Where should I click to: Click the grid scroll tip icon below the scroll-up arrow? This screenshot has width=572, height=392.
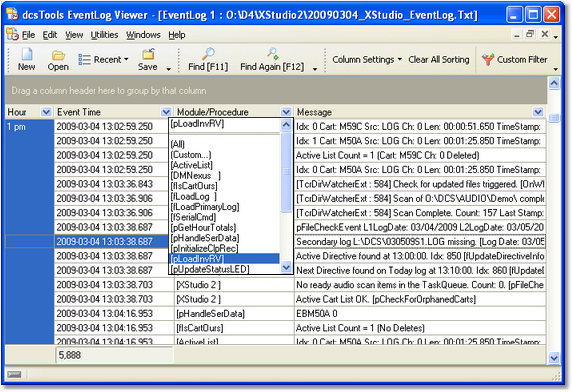click(x=554, y=118)
